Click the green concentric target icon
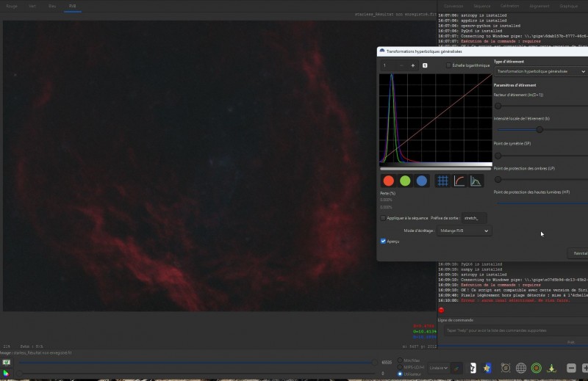588x381 pixels. coord(537,369)
